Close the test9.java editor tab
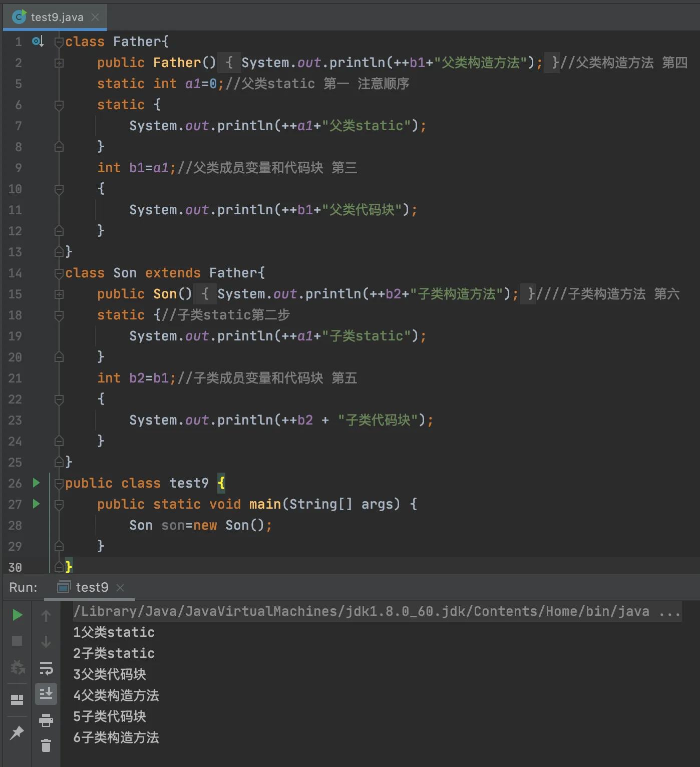700x767 pixels. pyautogui.click(x=95, y=18)
